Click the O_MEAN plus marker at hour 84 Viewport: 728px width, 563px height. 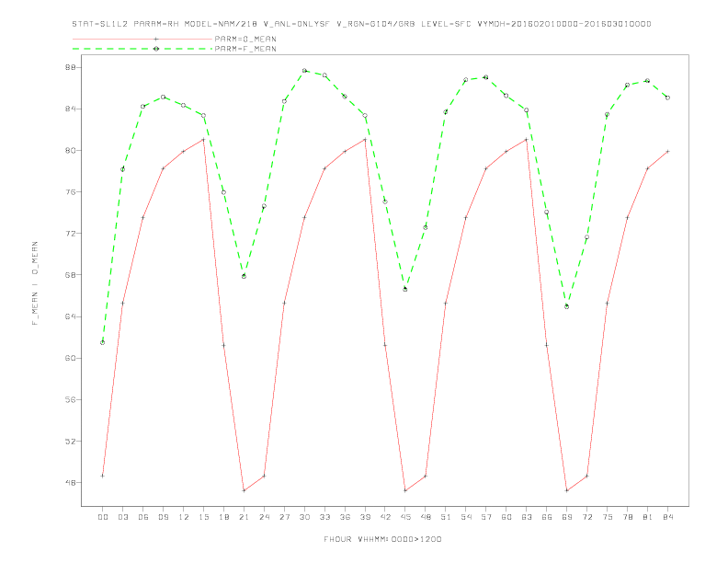pyautogui.click(x=667, y=152)
